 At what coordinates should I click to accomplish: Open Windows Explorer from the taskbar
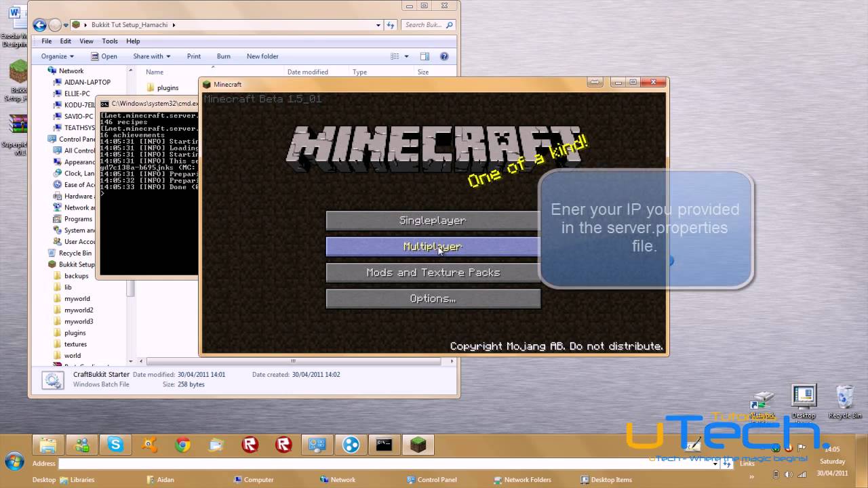[x=48, y=445]
